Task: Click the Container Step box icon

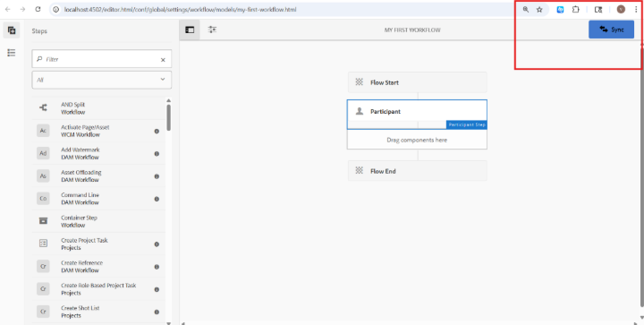Action: tap(43, 221)
